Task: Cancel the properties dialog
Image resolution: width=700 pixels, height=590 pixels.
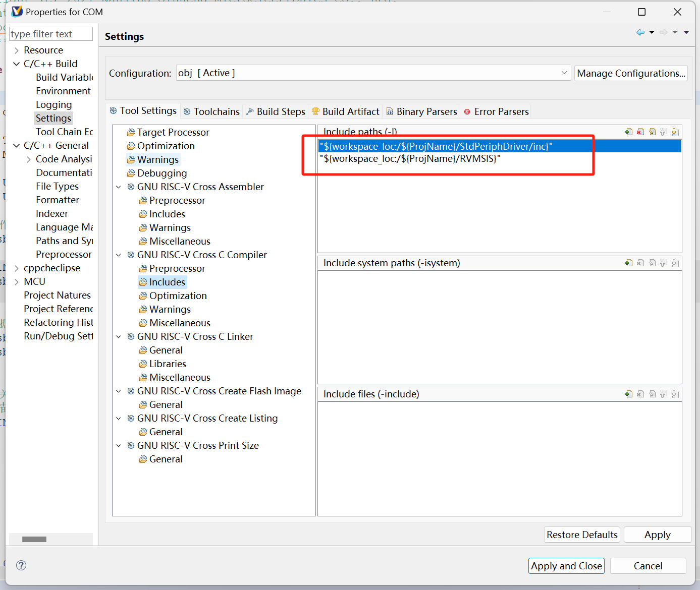Action: click(x=648, y=566)
